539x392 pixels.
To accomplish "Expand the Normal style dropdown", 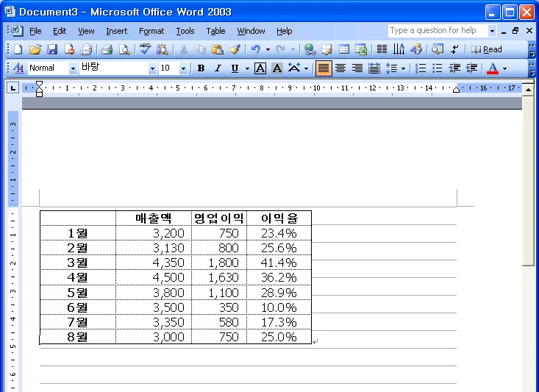I will pyautogui.click(x=73, y=68).
